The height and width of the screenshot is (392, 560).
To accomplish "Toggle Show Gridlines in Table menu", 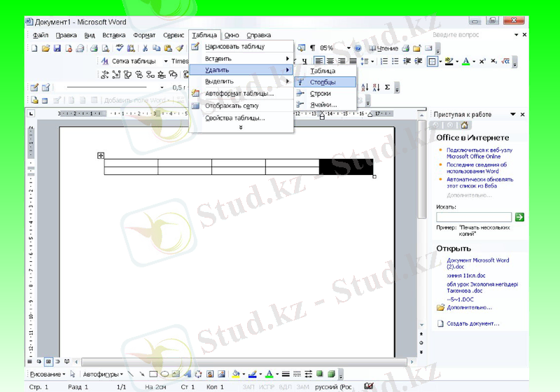I will point(231,106).
